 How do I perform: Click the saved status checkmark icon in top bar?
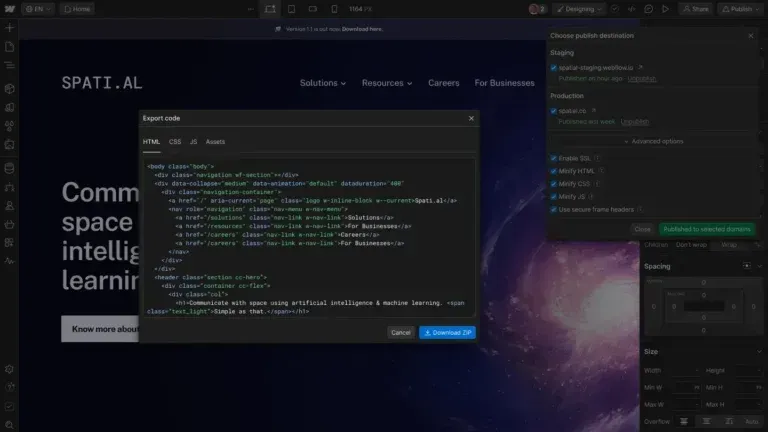point(615,9)
